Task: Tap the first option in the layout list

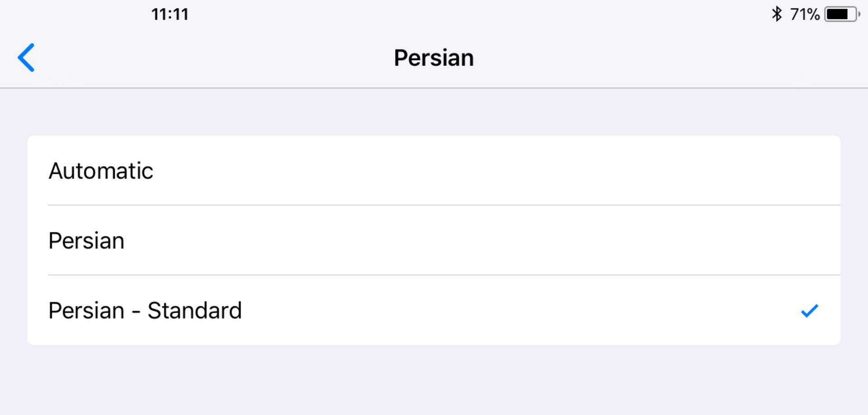Action: pos(434,171)
